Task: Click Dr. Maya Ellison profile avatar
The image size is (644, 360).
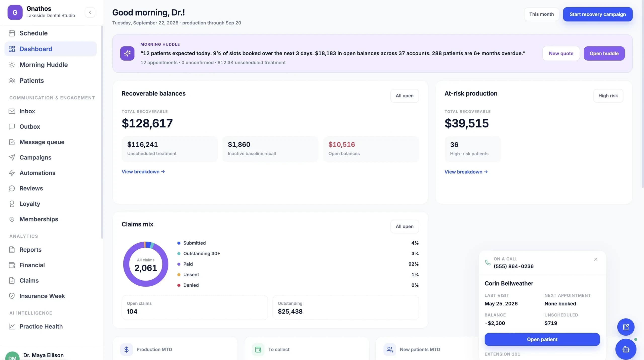Action: (12, 356)
